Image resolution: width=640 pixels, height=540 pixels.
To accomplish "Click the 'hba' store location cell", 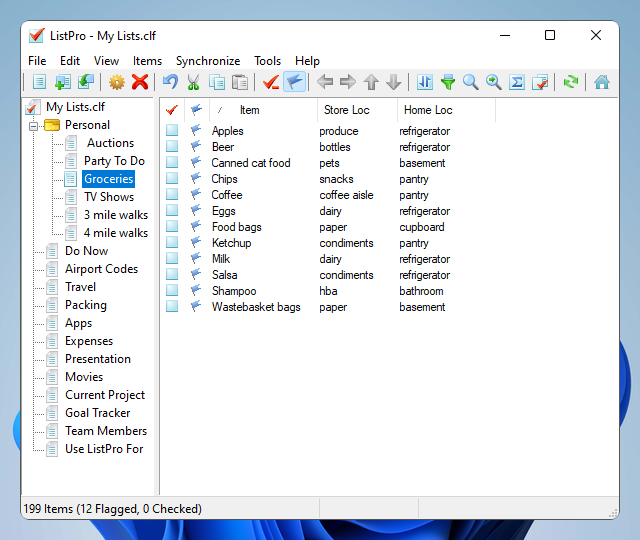I will (328, 291).
